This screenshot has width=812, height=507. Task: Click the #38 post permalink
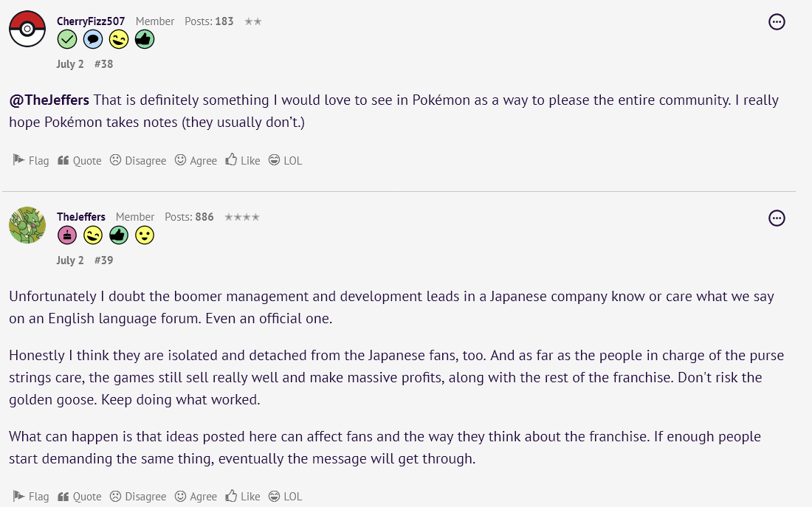pyautogui.click(x=103, y=64)
